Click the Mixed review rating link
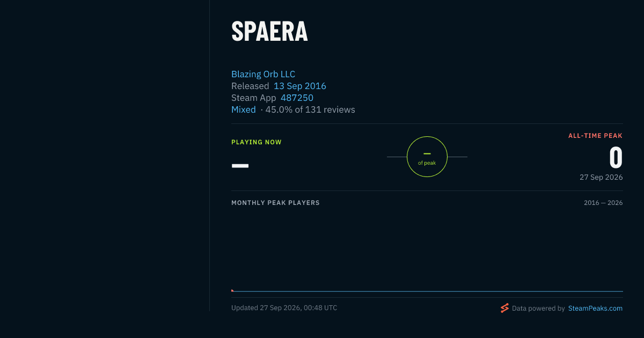Viewport: 644px width, 338px height. pyautogui.click(x=244, y=109)
